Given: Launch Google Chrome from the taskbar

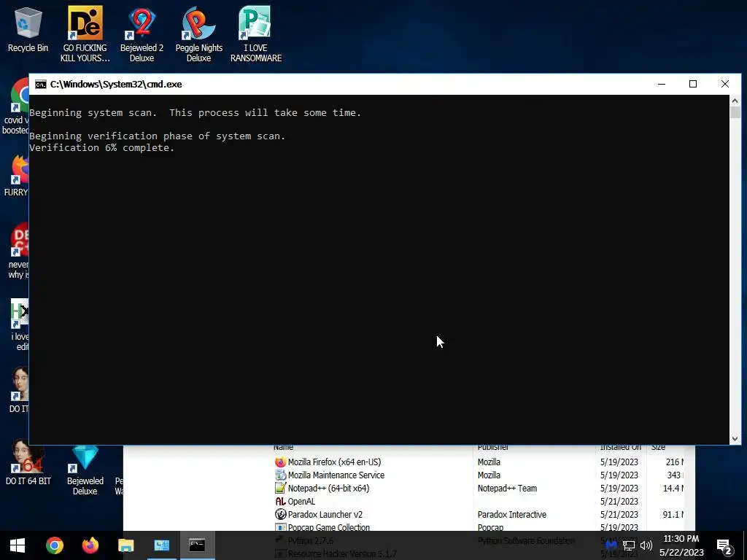Looking at the screenshot, I should pyautogui.click(x=54, y=545).
